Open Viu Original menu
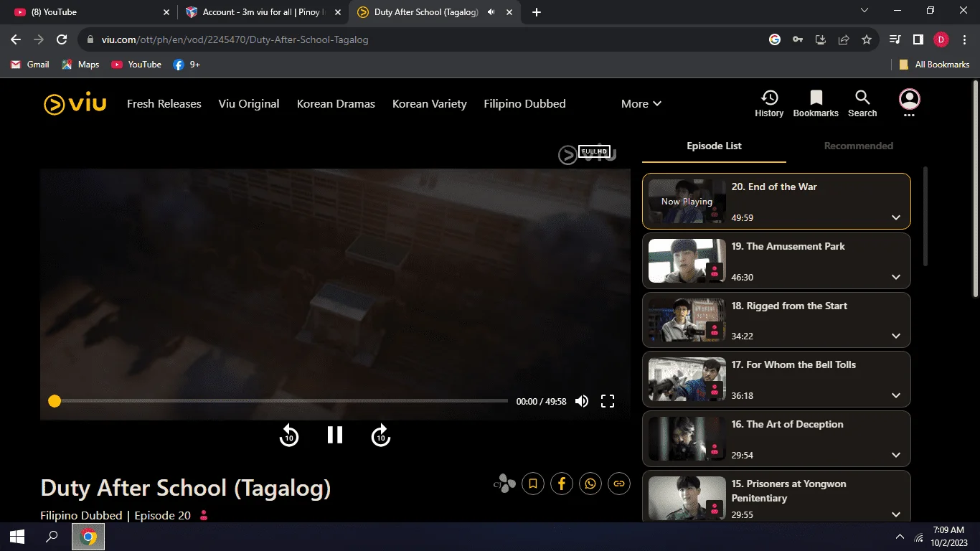The image size is (980, 551). pos(249,104)
